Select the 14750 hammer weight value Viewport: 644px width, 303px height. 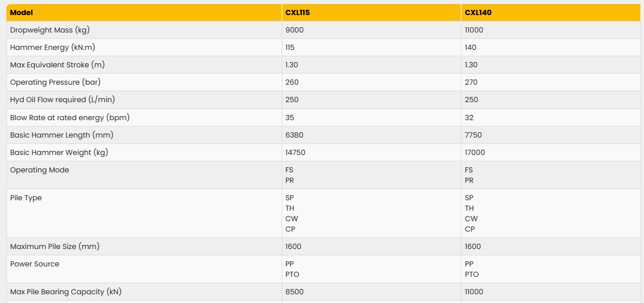[x=296, y=152]
